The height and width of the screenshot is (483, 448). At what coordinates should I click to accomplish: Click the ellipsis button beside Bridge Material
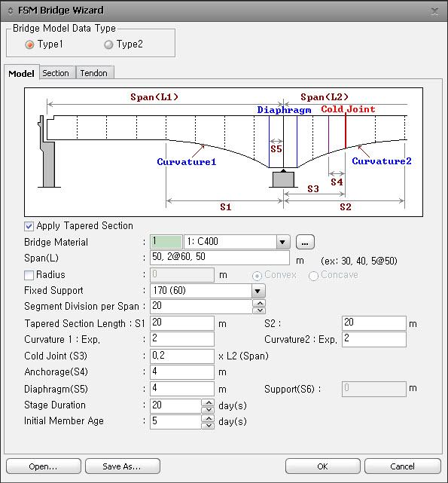(x=305, y=242)
